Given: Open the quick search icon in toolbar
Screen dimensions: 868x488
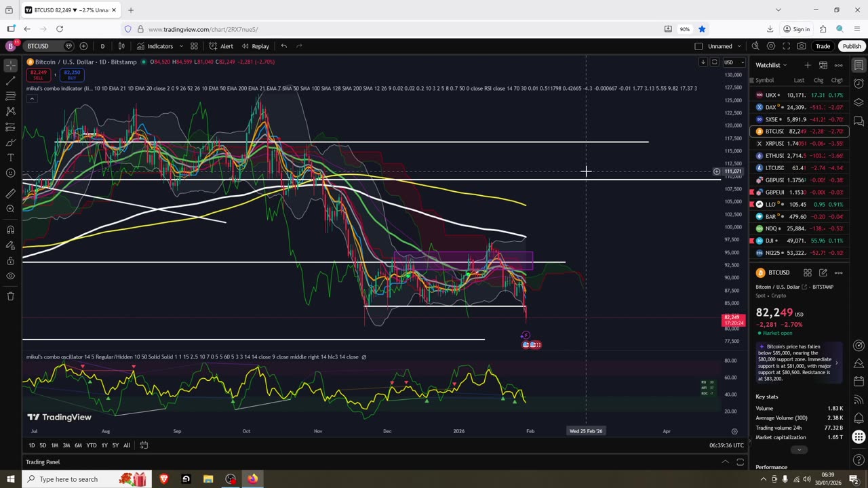Looking at the screenshot, I should 755,46.
